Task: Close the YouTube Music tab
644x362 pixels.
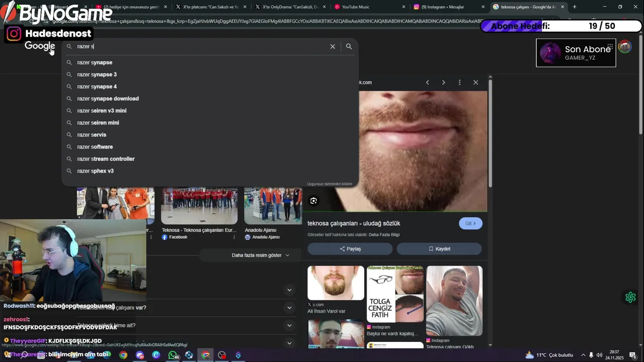Action: [404, 7]
